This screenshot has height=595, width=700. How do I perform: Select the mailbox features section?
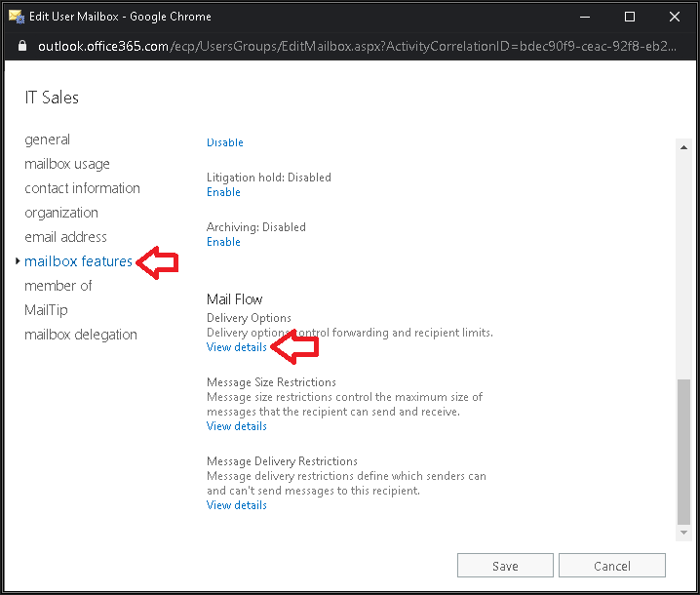point(78,261)
